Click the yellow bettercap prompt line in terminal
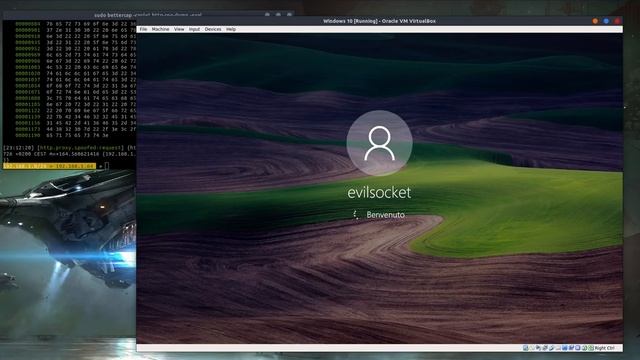 [x=49, y=166]
